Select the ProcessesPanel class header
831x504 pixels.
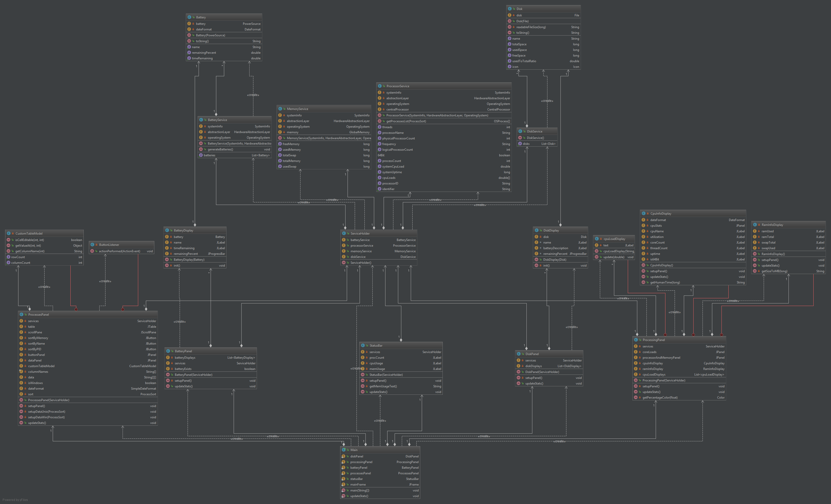tap(38, 314)
